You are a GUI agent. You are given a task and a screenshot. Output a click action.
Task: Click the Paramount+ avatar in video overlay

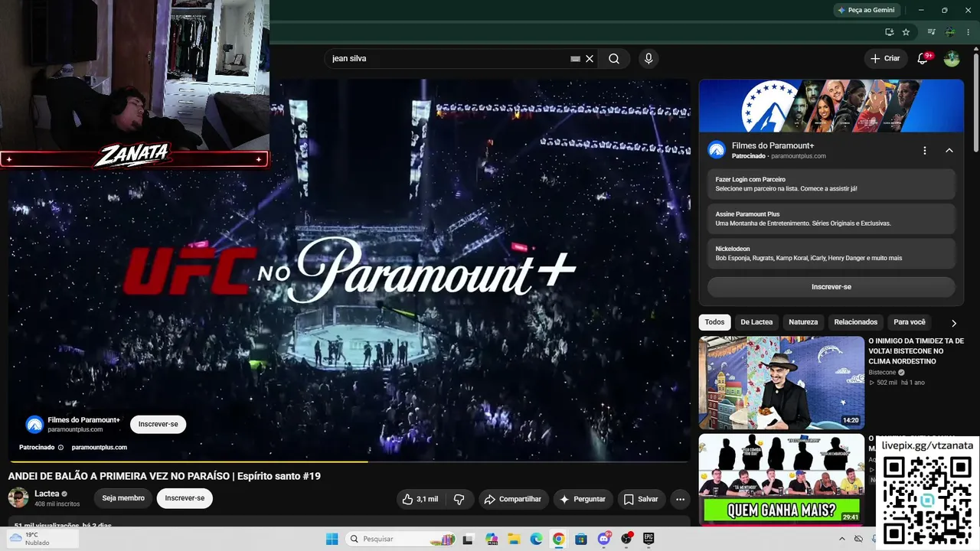click(34, 424)
